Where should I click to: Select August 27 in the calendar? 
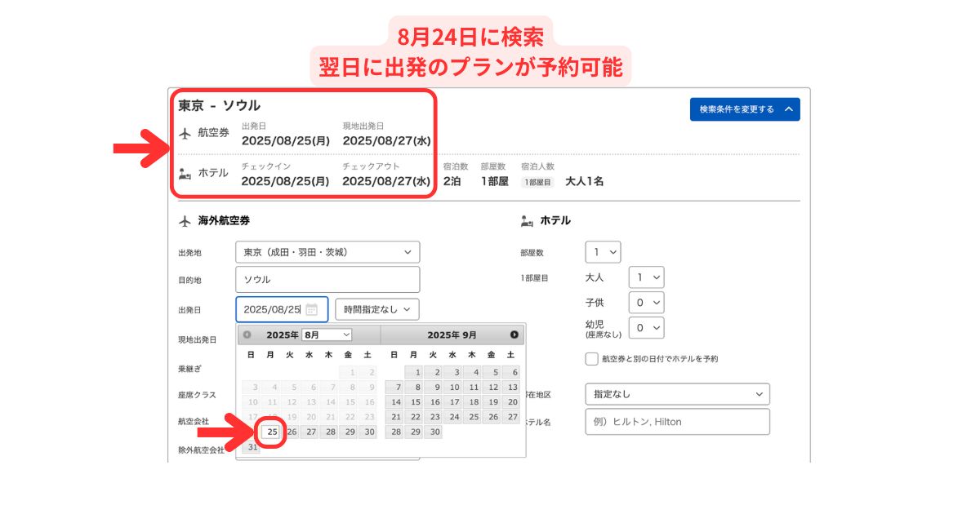coord(310,432)
